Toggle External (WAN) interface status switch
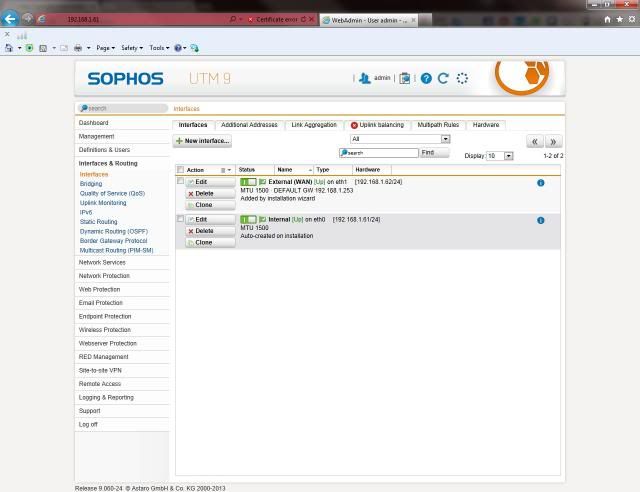Viewport: 640px width, 492px height. point(248,182)
